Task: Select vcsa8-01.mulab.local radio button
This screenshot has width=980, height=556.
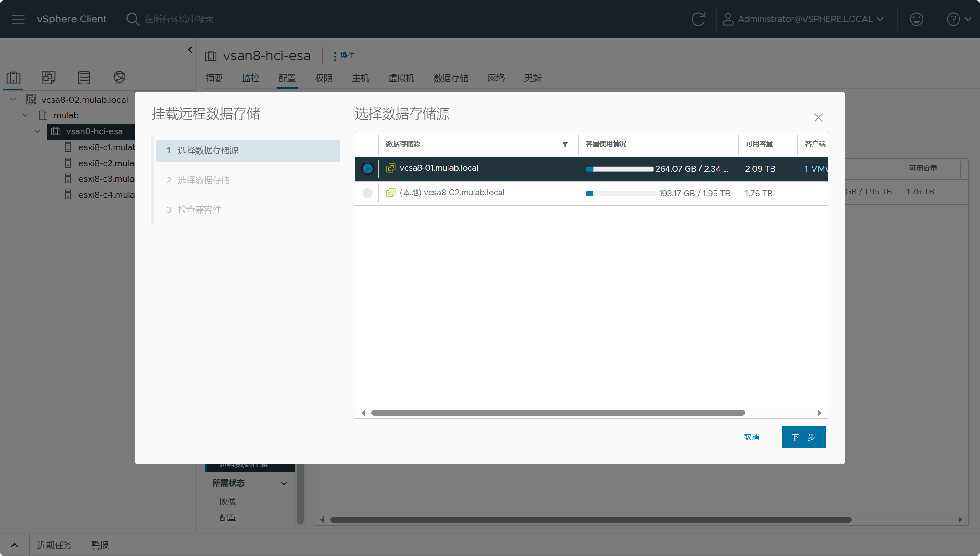Action: [367, 168]
